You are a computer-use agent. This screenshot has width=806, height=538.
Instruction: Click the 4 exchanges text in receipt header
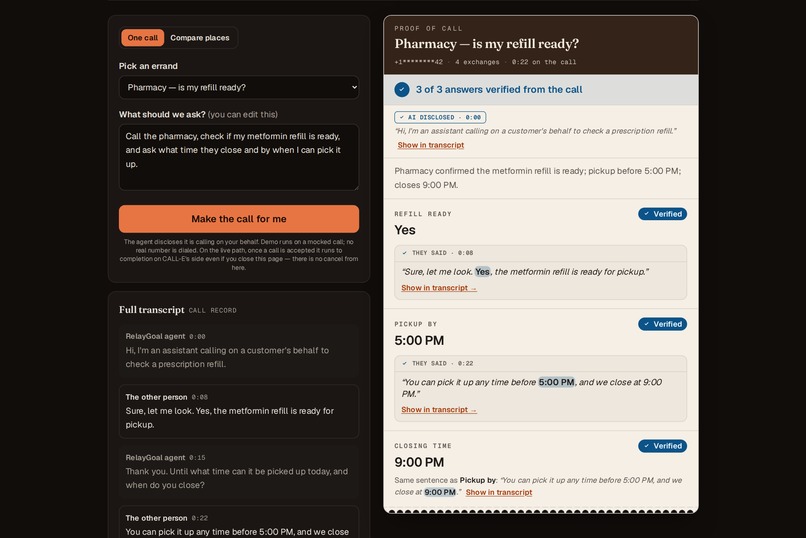[x=477, y=62]
